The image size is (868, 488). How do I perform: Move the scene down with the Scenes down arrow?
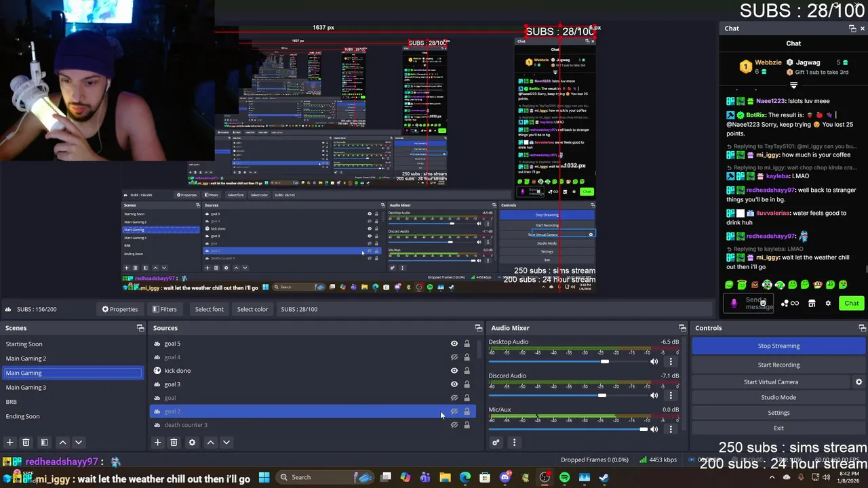79,443
